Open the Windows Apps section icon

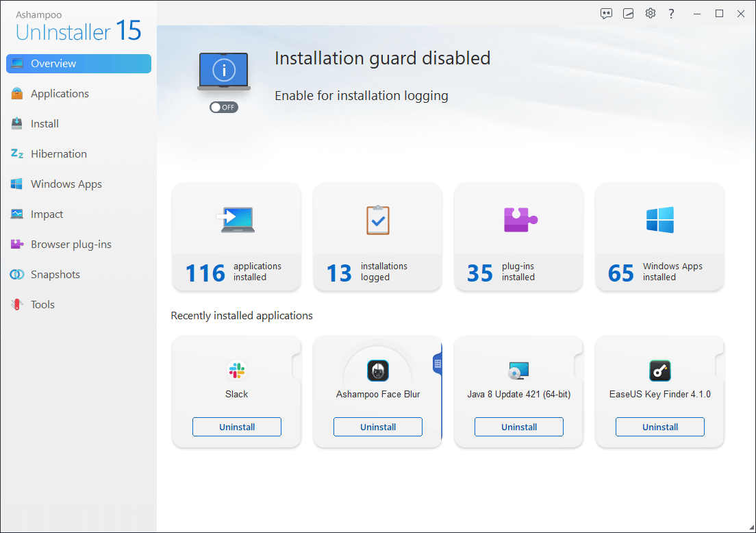click(18, 184)
